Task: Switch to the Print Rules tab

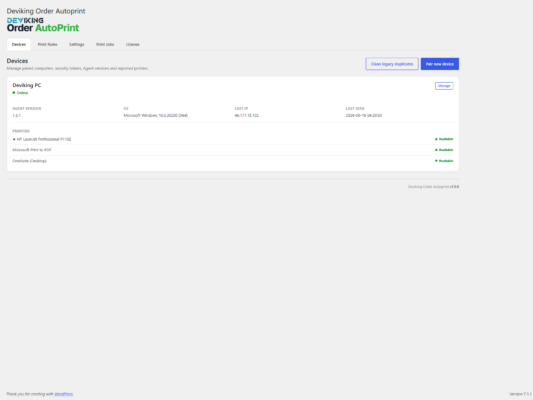Action: pos(48,45)
